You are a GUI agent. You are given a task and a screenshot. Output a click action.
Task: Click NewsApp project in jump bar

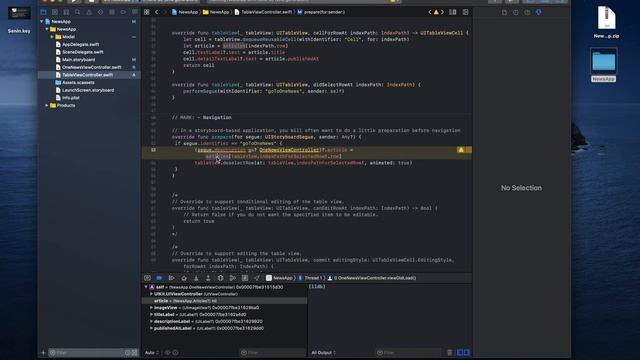click(185, 12)
